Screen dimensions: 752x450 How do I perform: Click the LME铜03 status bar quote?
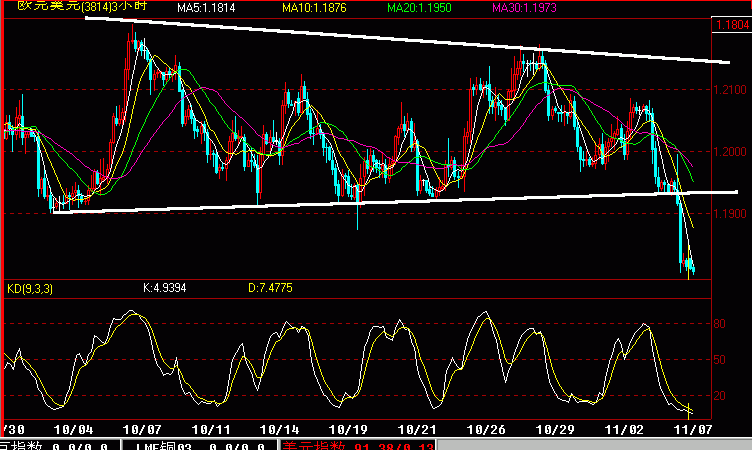[x=200, y=445]
